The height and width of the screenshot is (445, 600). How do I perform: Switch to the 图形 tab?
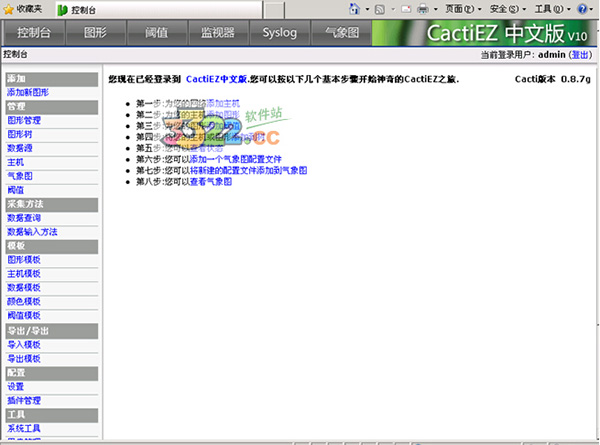pos(96,33)
